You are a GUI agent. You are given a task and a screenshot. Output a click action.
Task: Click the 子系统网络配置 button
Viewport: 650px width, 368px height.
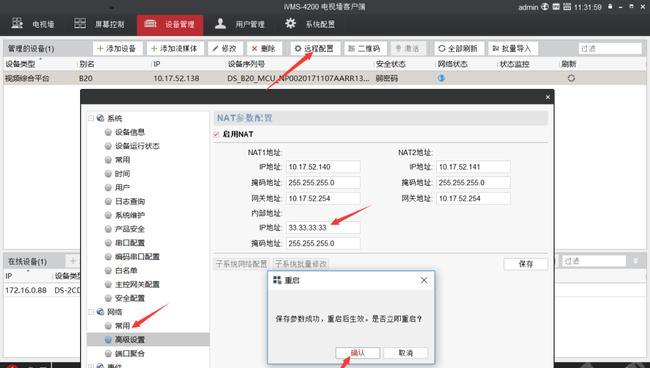coord(242,264)
